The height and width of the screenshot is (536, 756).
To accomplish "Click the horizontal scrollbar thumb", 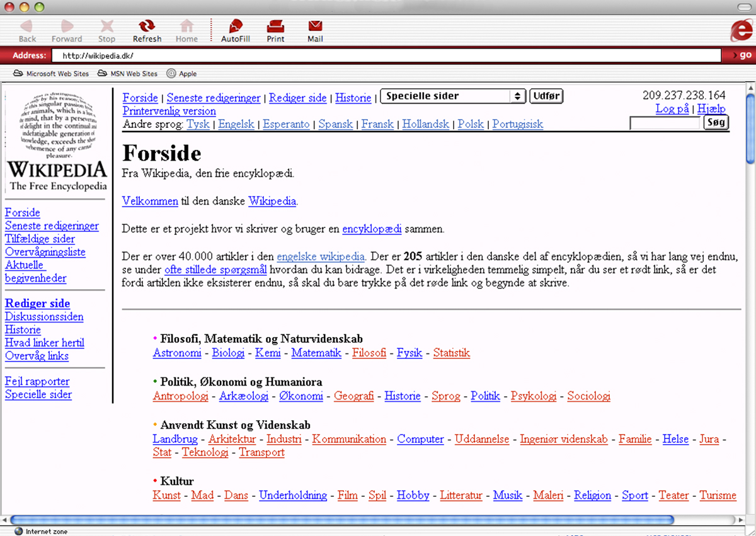I will pos(341,520).
